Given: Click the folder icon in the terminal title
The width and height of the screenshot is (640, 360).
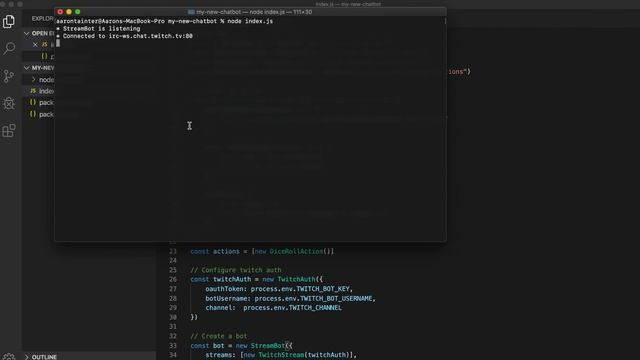Looking at the screenshot, I should [191, 12].
